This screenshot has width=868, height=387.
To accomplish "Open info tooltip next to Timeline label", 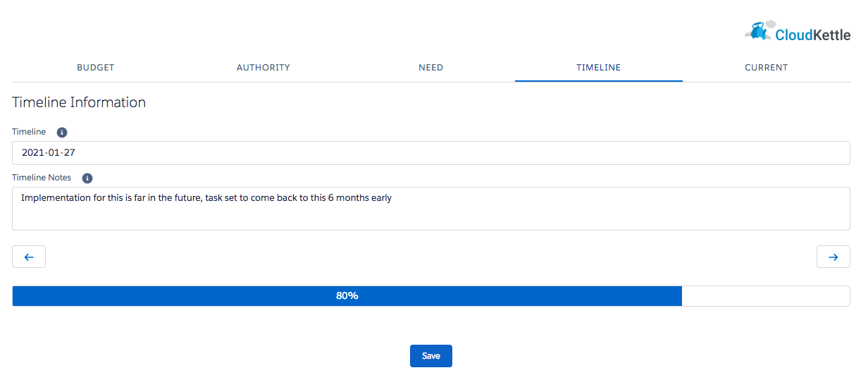I will tap(62, 133).
